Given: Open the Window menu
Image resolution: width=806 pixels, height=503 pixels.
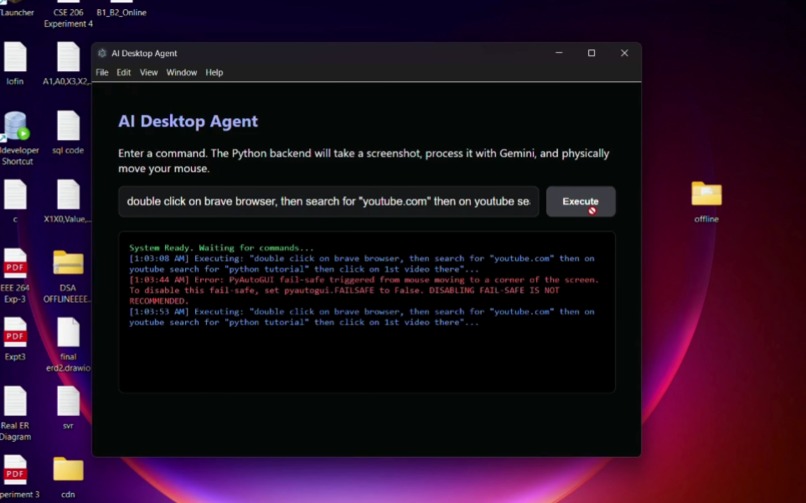Looking at the screenshot, I should point(181,72).
